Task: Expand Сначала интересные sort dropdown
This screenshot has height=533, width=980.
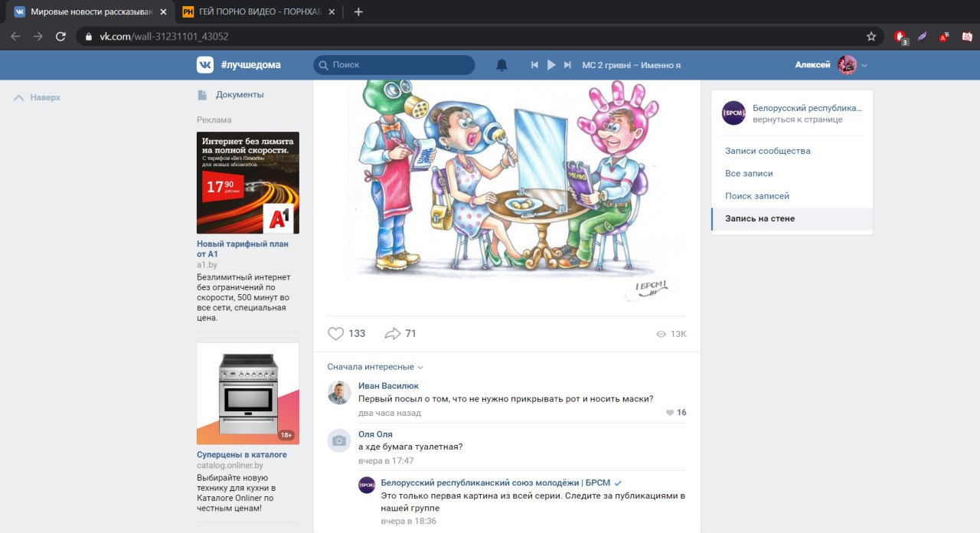Action: [375, 367]
